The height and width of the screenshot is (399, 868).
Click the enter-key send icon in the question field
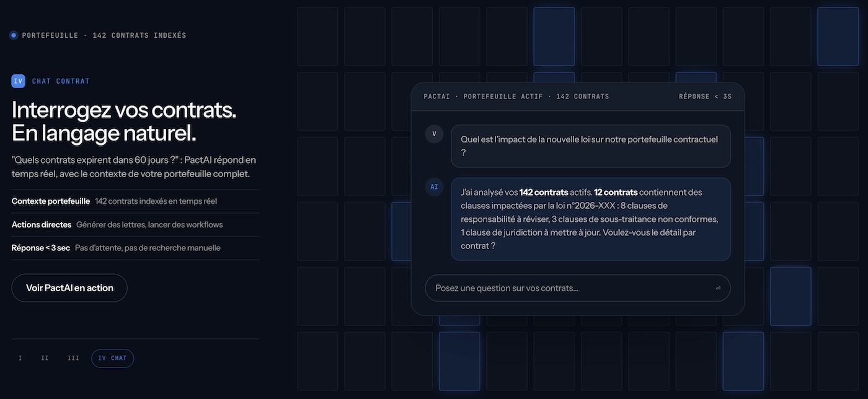point(718,288)
